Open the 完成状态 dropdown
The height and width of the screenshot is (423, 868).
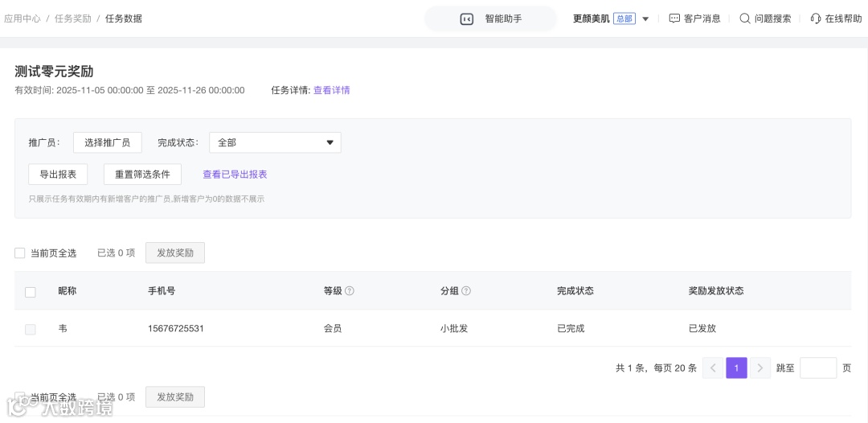(275, 142)
